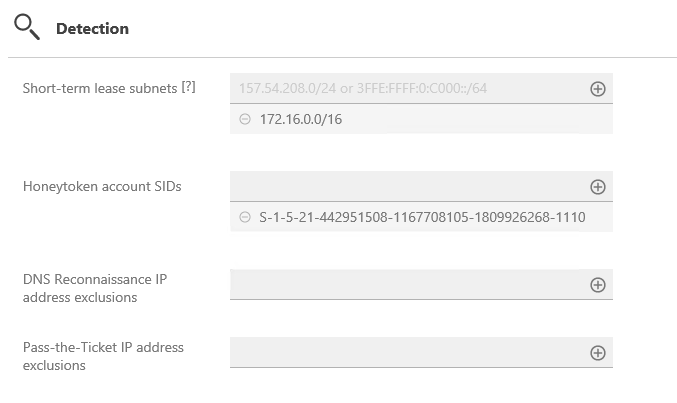
Task: Add a short-term lease subnet with plus icon
Action: (598, 89)
